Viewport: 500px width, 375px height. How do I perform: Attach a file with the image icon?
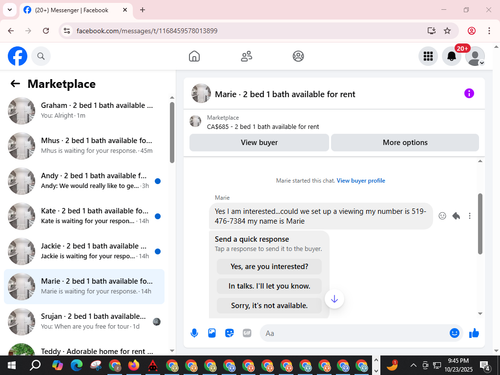[212, 333]
